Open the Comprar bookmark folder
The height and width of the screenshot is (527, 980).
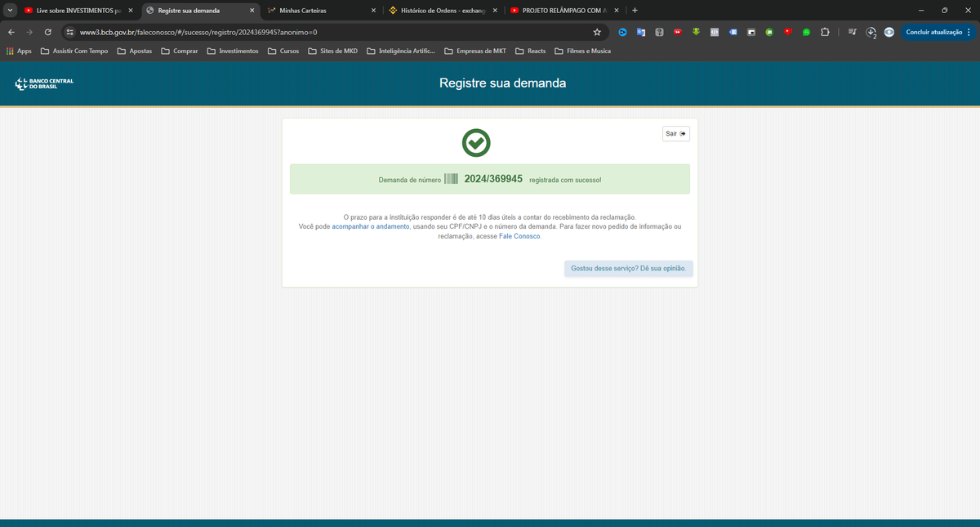tap(179, 51)
